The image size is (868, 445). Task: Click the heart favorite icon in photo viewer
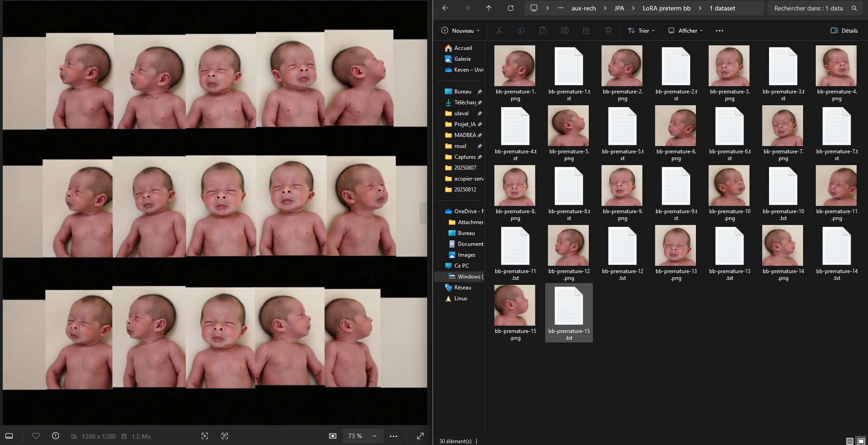(36, 436)
